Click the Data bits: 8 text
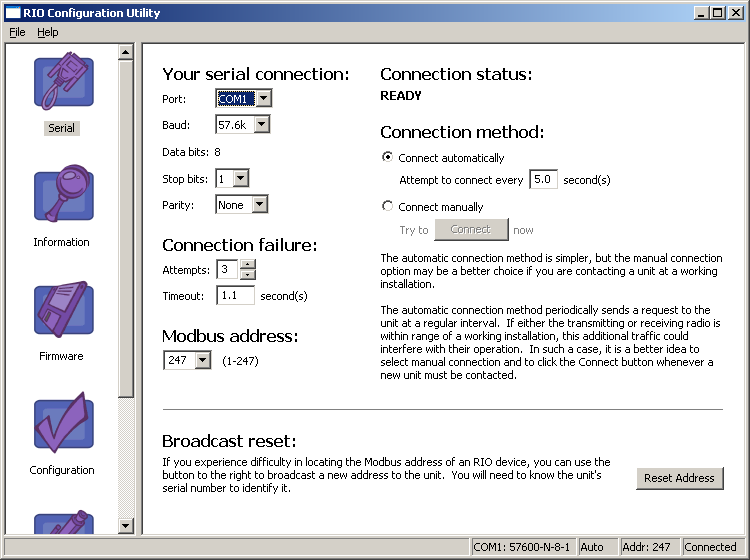Screen dimensions: 750x560 point(191,152)
